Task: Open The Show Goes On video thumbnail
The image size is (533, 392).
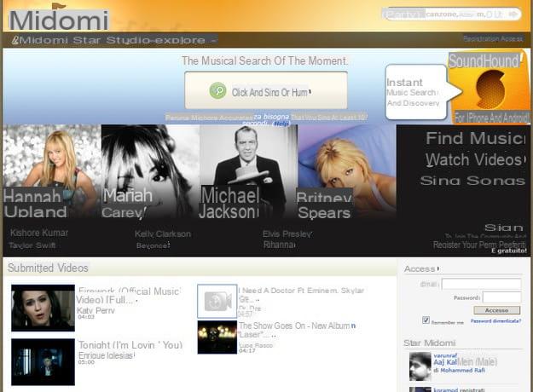Action: (217, 337)
